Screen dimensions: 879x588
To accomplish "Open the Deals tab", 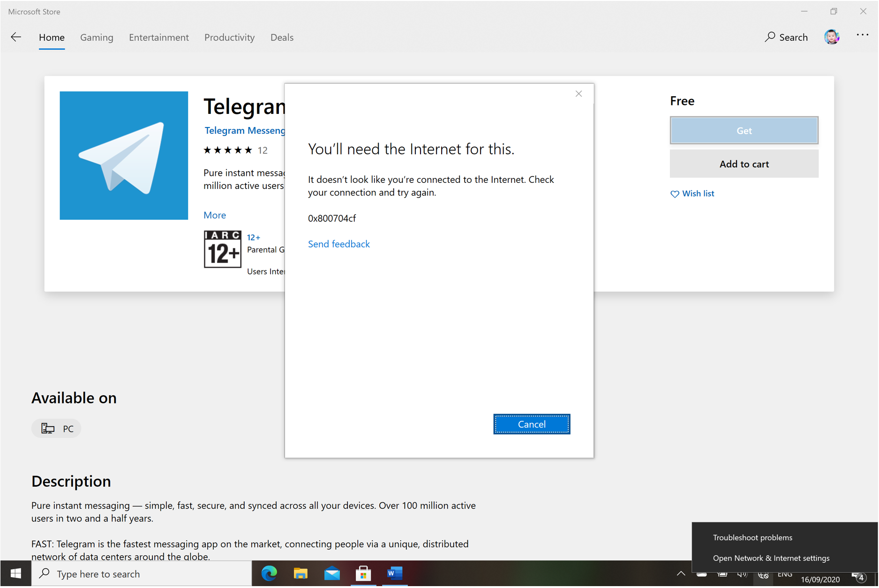I will [282, 38].
